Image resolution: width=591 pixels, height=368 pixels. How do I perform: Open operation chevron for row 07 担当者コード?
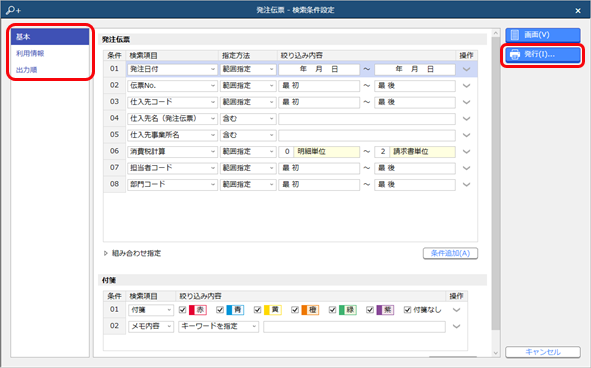pos(466,168)
